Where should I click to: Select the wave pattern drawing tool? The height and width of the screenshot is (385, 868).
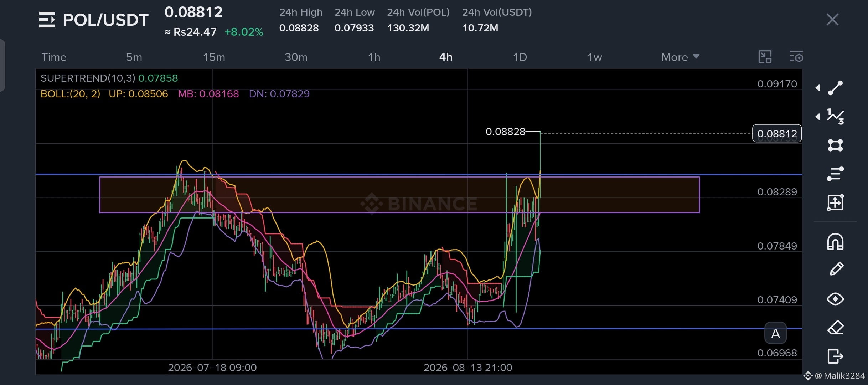coord(835,117)
